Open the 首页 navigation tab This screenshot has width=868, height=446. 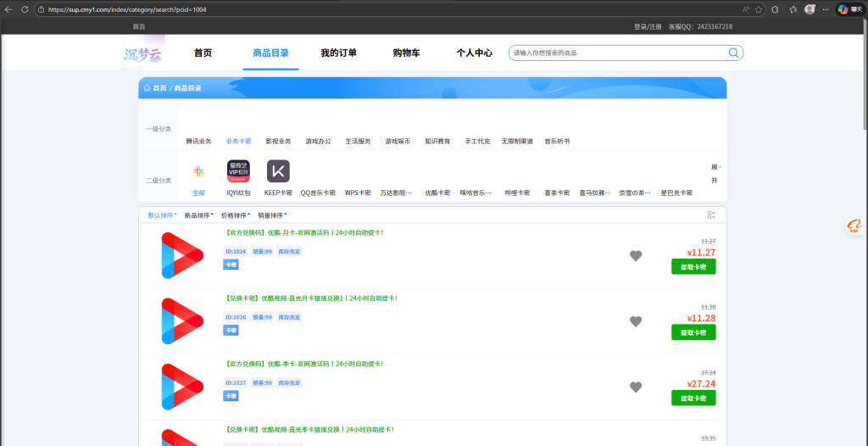[x=203, y=53]
